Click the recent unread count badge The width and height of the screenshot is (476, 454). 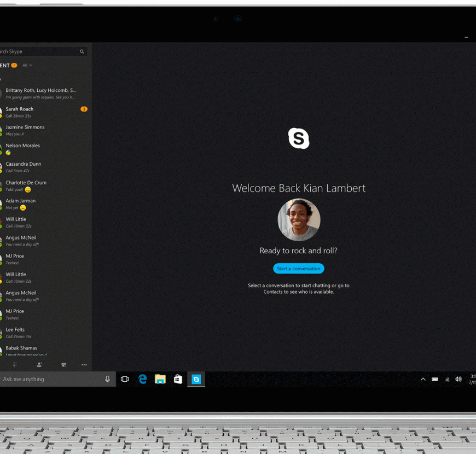coord(14,65)
